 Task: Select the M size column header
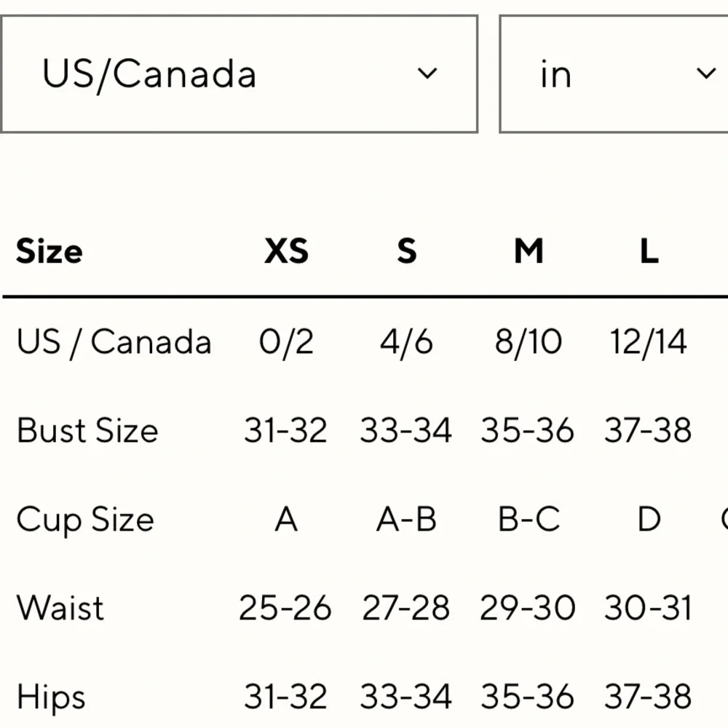tap(529, 251)
